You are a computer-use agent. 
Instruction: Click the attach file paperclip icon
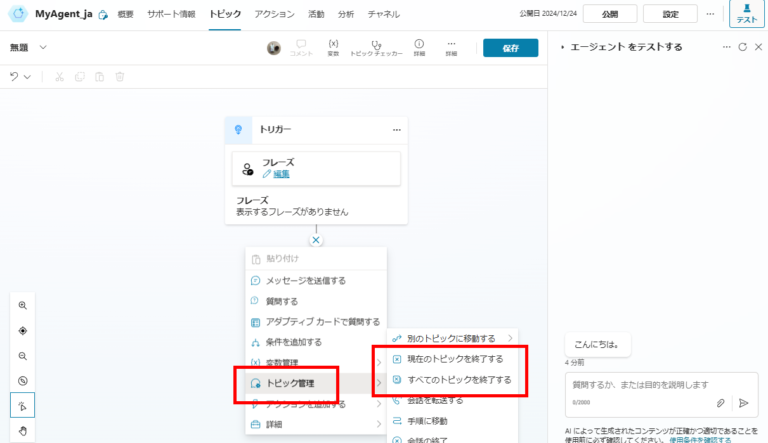720,403
